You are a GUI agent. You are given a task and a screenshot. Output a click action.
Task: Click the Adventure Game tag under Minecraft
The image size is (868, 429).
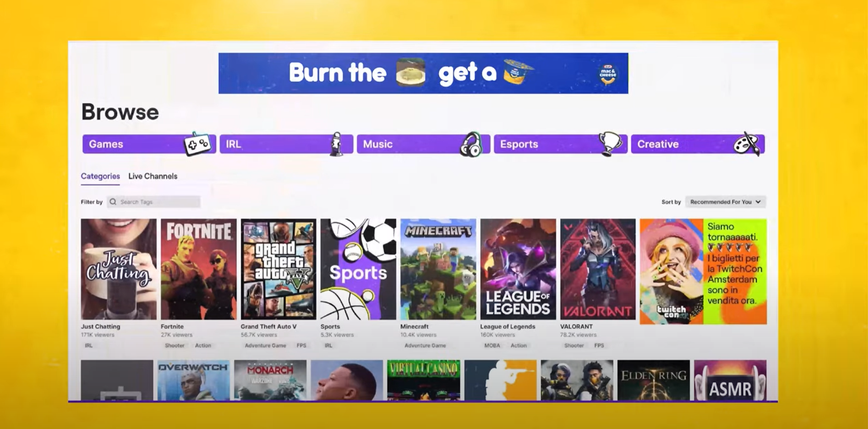tap(425, 345)
